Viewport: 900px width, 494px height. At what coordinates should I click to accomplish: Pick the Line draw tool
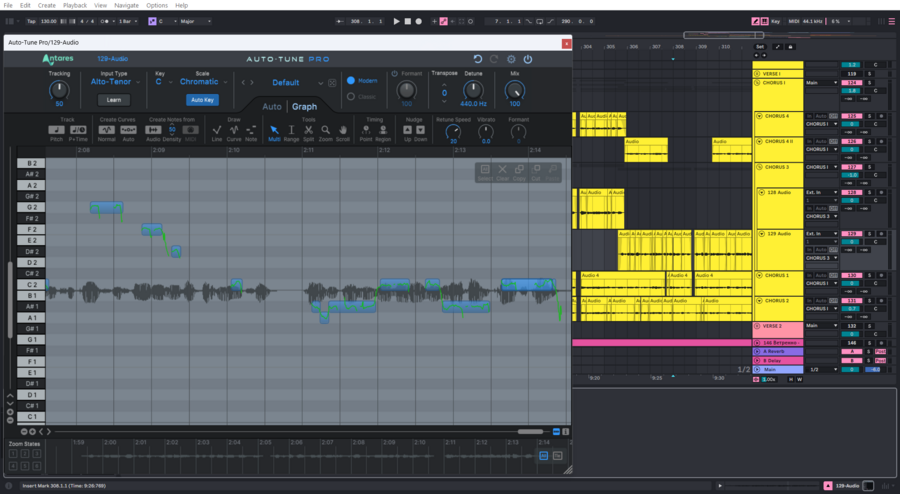(217, 130)
